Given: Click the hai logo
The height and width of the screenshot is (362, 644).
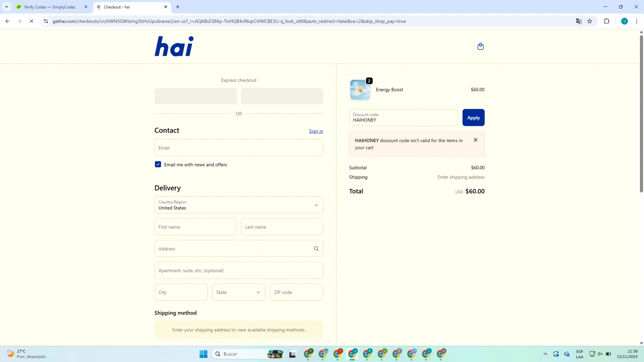Looking at the screenshot, I should (x=174, y=46).
